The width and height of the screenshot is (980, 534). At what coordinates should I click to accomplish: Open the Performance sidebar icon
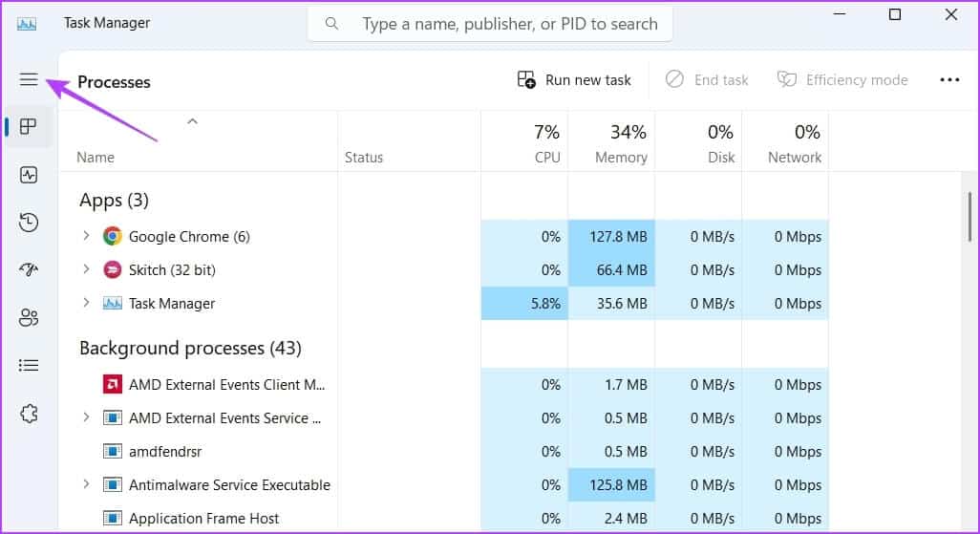point(28,175)
